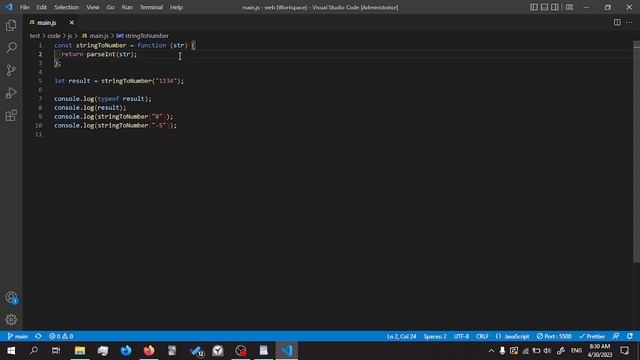
Task: Switch to VS Code taskbar icon
Action: 287,351
